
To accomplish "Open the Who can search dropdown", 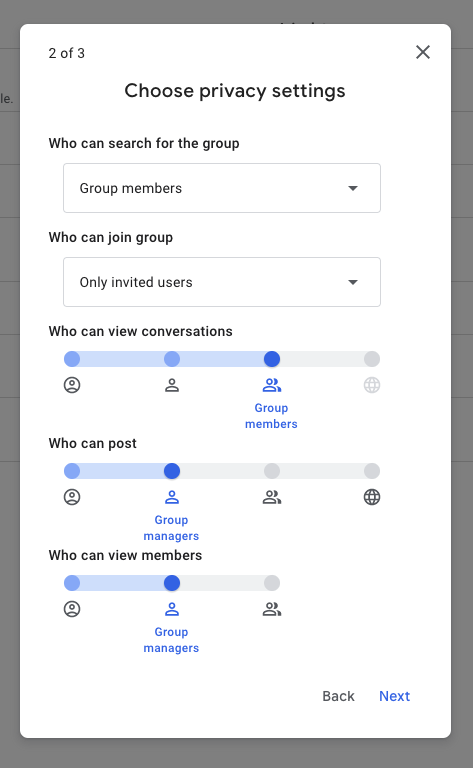I will (222, 188).
